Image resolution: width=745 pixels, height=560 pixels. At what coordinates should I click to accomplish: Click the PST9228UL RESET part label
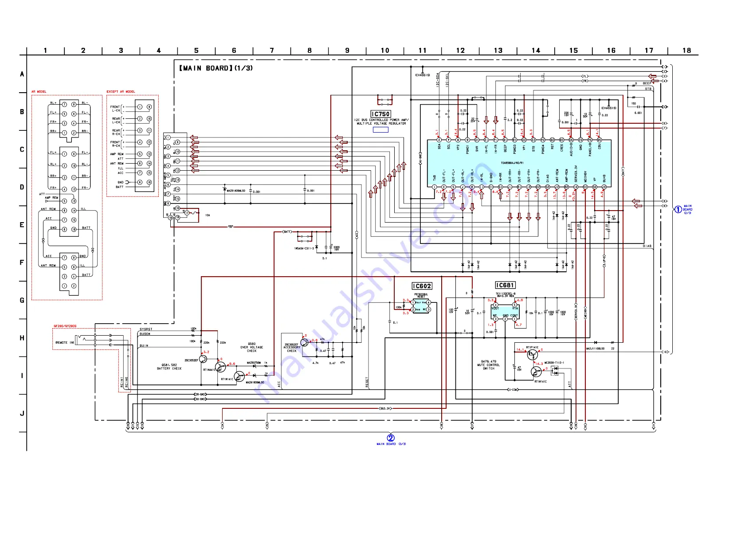(x=421, y=295)
